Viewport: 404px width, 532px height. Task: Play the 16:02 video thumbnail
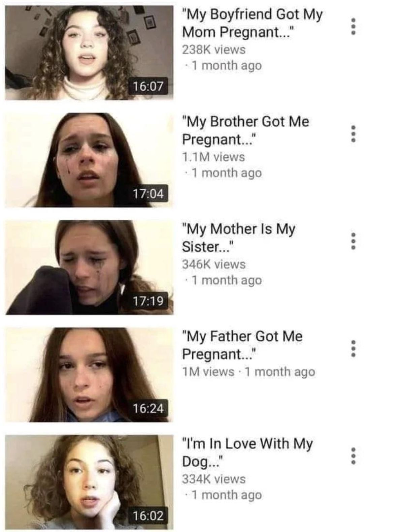[89, 482]
